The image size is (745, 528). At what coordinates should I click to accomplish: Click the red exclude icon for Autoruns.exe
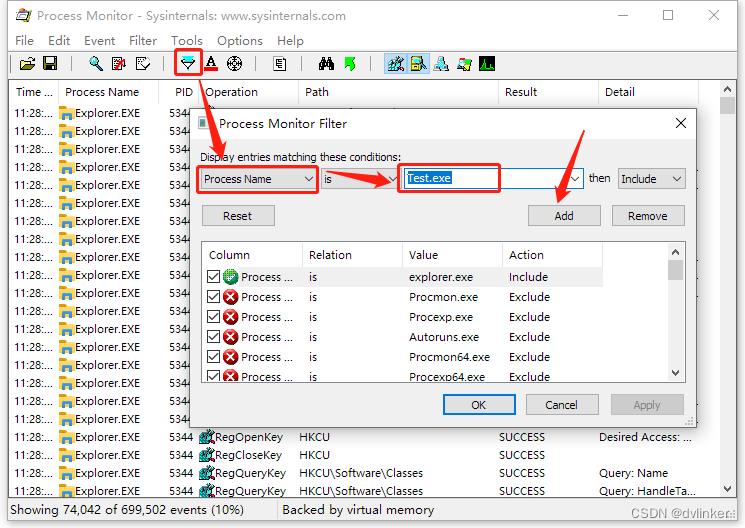(x=230, y=337)
